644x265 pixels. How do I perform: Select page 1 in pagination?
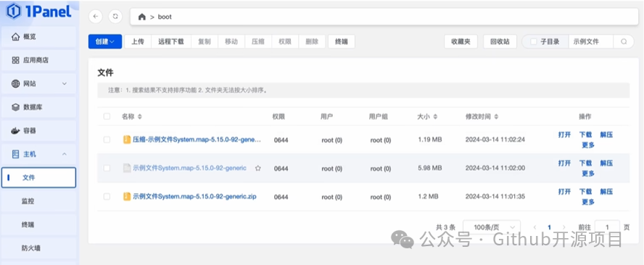click(549, 227)
